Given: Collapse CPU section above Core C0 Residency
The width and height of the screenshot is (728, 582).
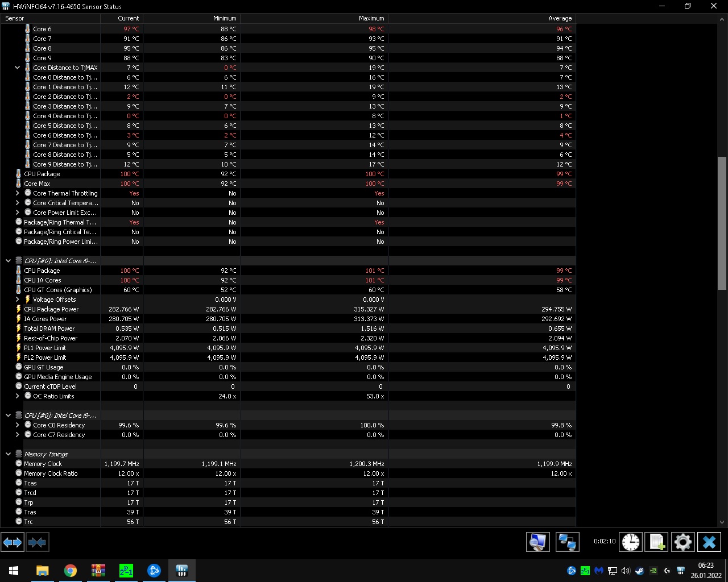Looking at the screenshot, I should (8, 415).
